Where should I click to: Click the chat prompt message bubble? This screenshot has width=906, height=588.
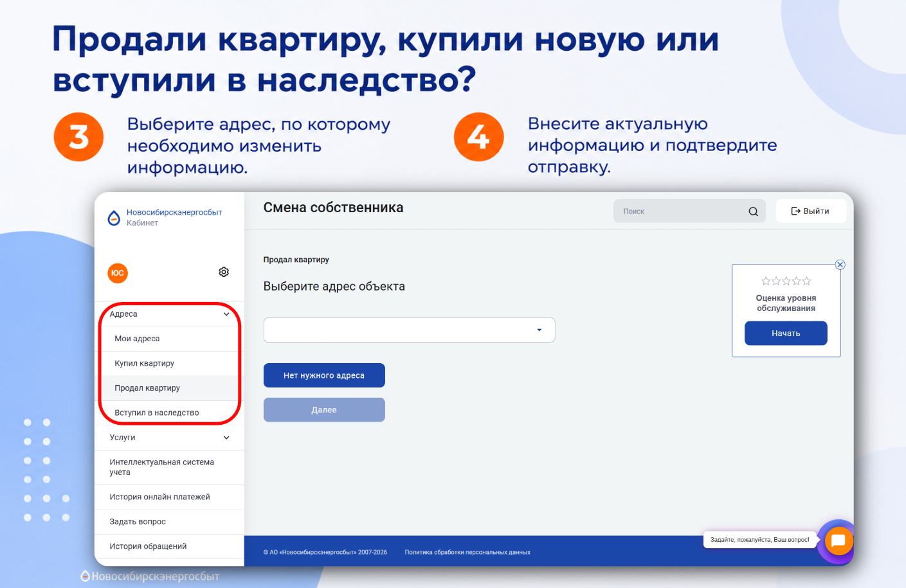click(759, 540)
